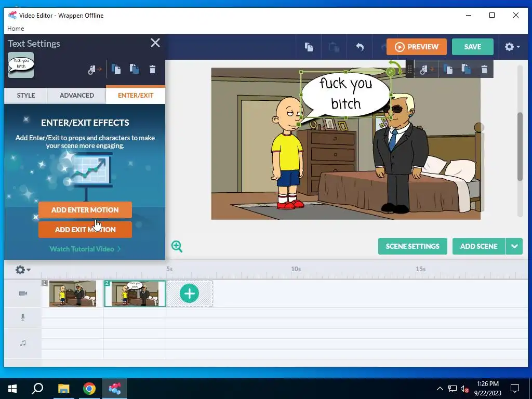Click the copy icon in the top toolbar

309,47
